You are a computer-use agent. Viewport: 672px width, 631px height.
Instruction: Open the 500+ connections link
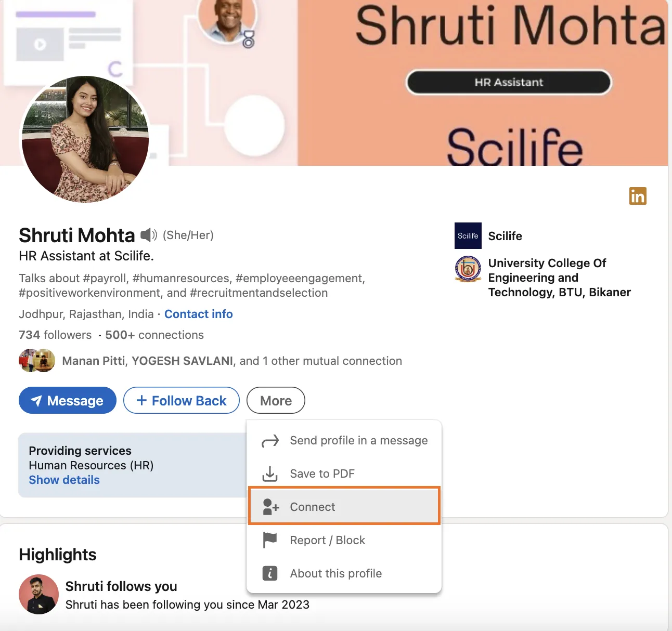(x=154, y=335)
